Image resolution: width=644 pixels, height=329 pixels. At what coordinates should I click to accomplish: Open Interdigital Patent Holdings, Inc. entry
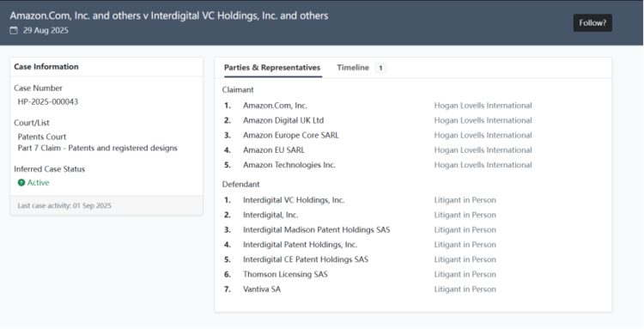(301, 245)
